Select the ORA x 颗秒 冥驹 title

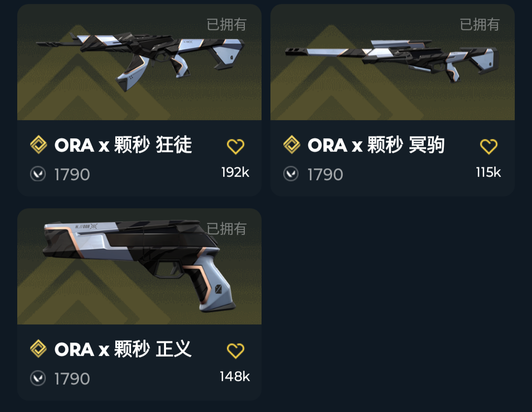376,145
